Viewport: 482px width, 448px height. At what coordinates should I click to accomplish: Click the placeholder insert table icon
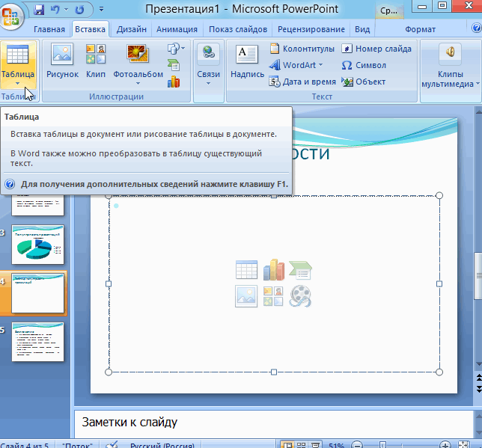(246, 269)
